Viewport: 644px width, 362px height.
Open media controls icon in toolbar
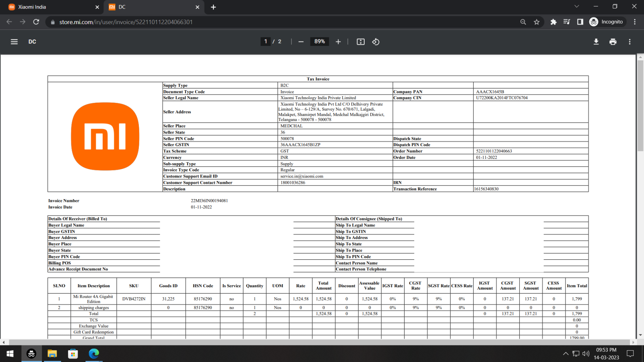point(567,22)
